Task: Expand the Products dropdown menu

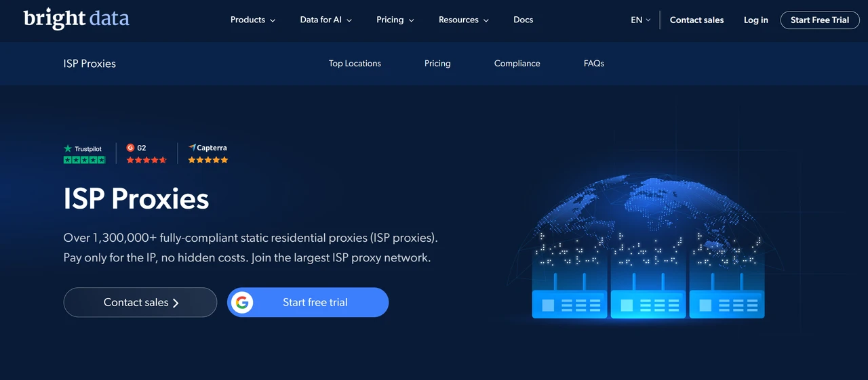Action: coord(253,20)
